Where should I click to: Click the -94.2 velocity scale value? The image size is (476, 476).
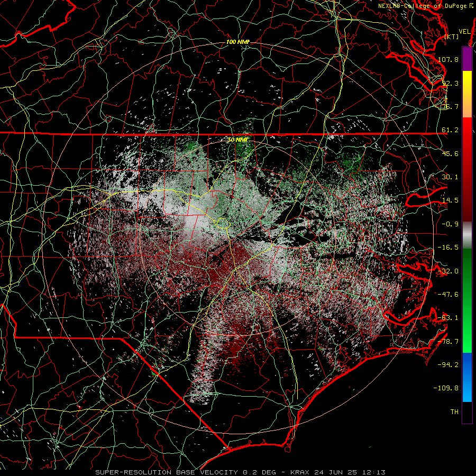(448, 364)
